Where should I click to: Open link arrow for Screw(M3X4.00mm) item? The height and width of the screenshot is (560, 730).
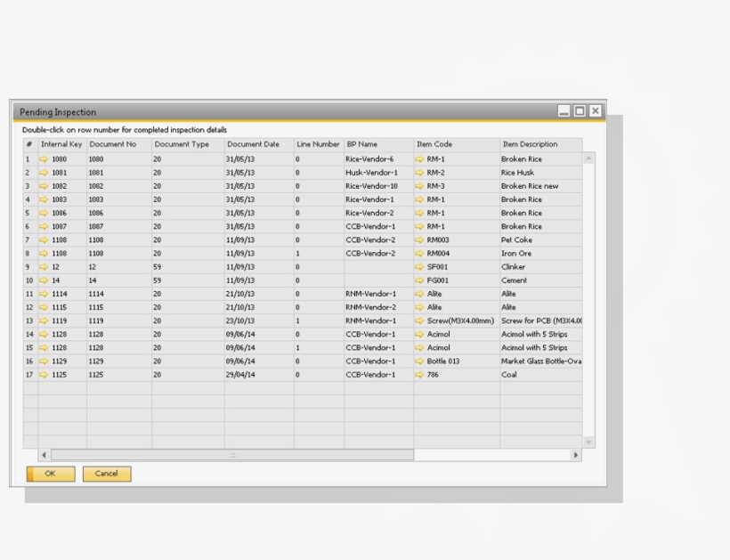pos(419,321)
